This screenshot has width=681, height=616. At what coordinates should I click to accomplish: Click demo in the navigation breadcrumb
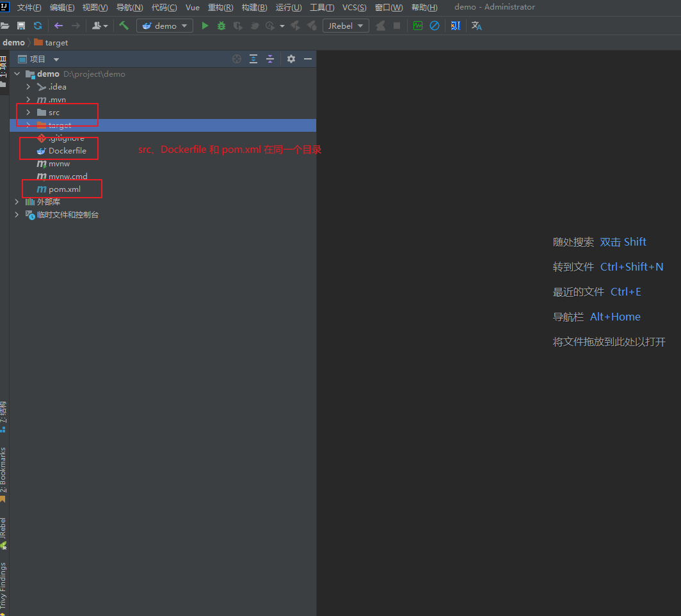13,43
